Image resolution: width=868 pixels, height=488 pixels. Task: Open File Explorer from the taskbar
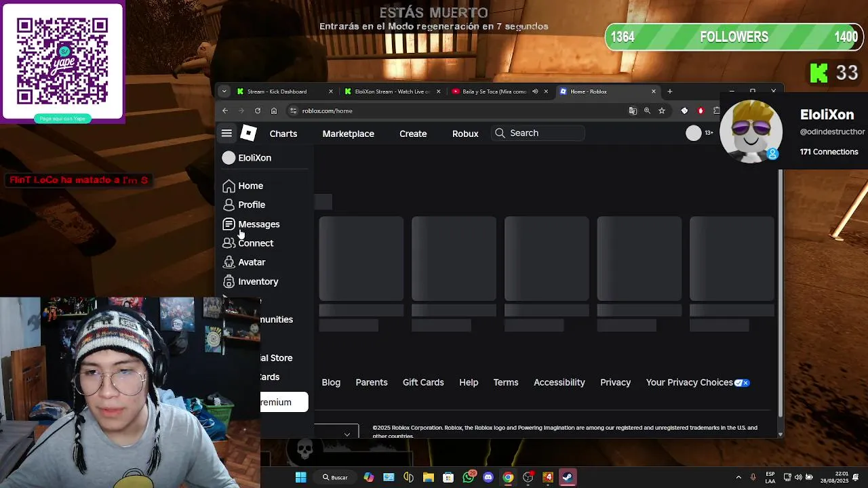[429, 477]
